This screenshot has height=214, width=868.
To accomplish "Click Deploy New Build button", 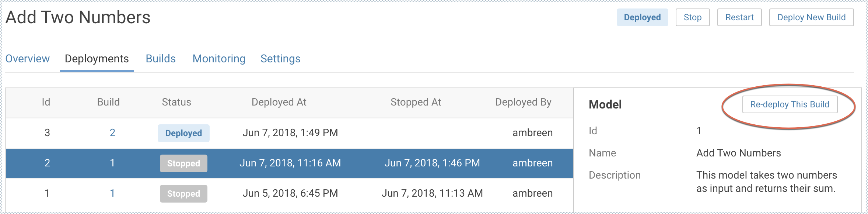I will tap(811, 17).
